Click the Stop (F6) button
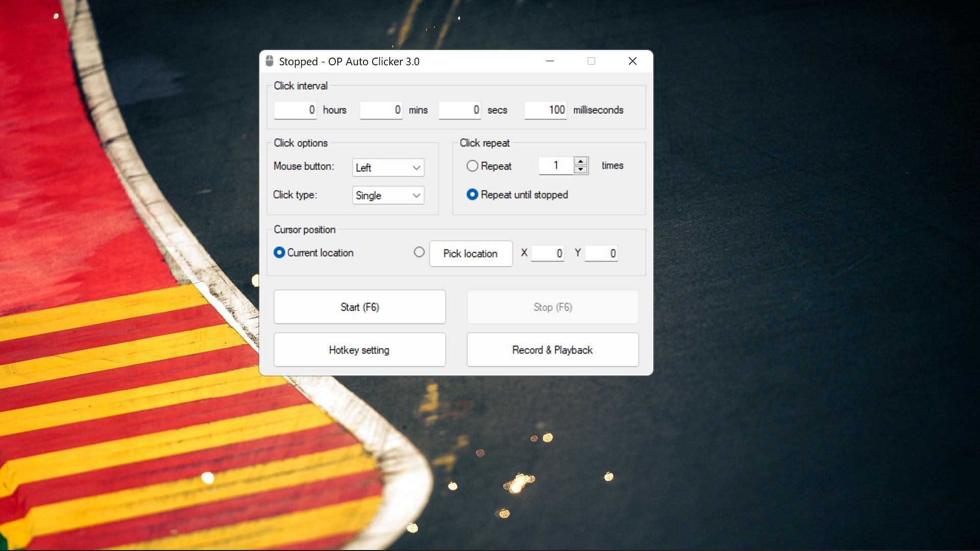Image resolution: width=980 pixels, height=551 pixels. pyautogui.click(x=552, y=307)
